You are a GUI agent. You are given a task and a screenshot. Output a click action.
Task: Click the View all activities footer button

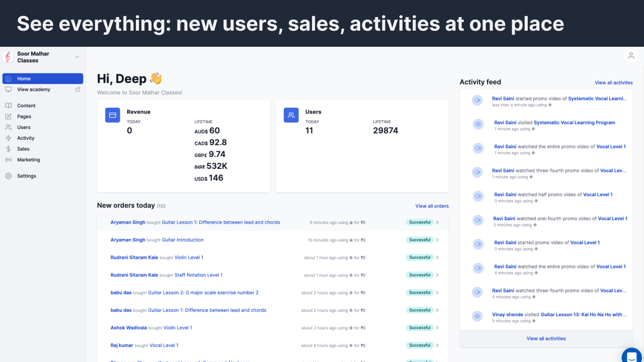(546, 338)
